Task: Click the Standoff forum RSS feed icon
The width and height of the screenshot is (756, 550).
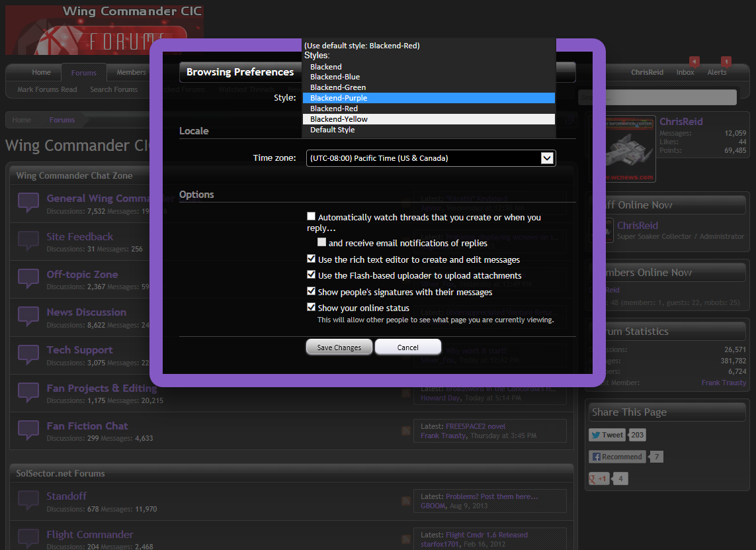Action: point(405,501)
